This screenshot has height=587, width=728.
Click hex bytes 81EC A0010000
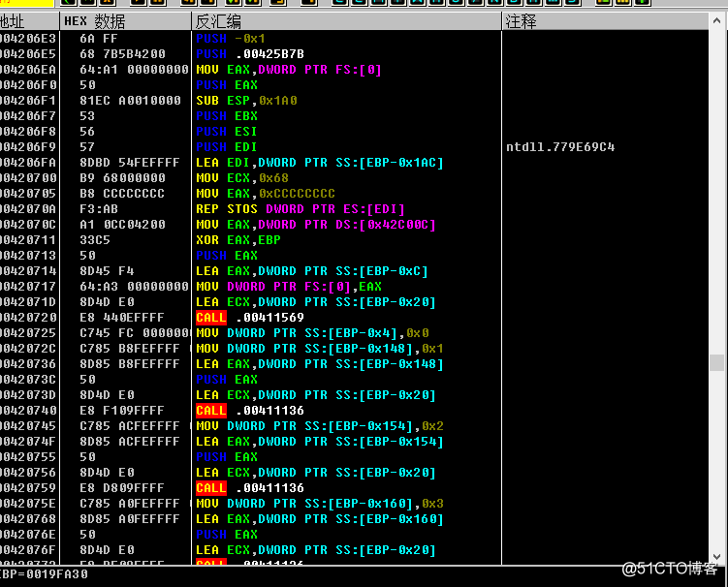[x=130, y=100]
